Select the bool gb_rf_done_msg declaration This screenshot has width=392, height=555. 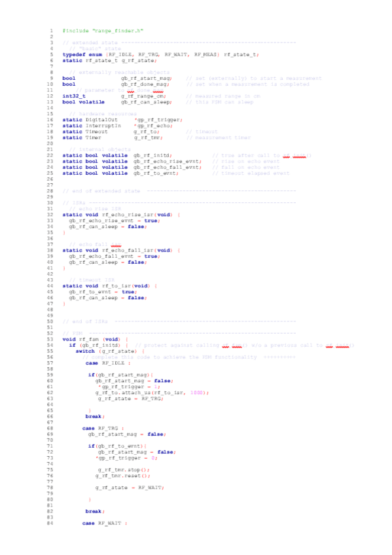coord(116,84)
